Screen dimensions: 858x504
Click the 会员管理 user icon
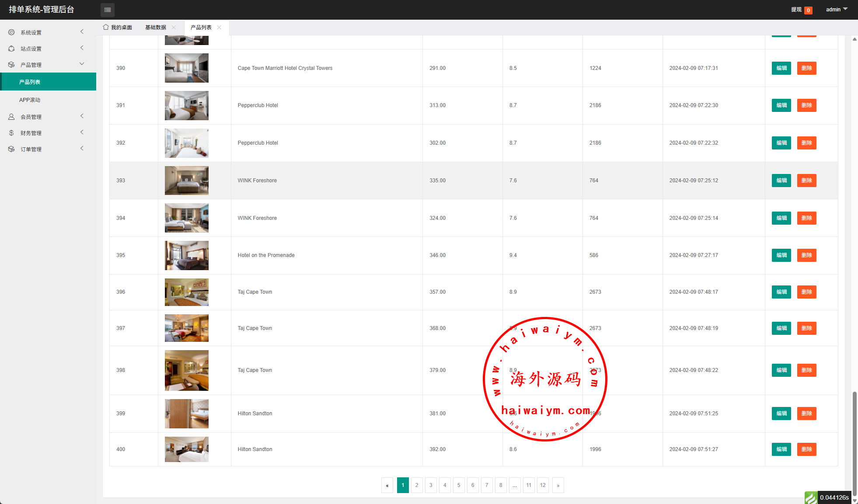point(11,117)
